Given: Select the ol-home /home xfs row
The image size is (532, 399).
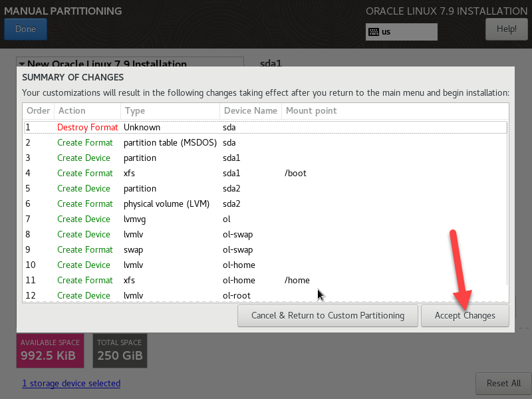Looking at the screenshot, I should (265, 280).
